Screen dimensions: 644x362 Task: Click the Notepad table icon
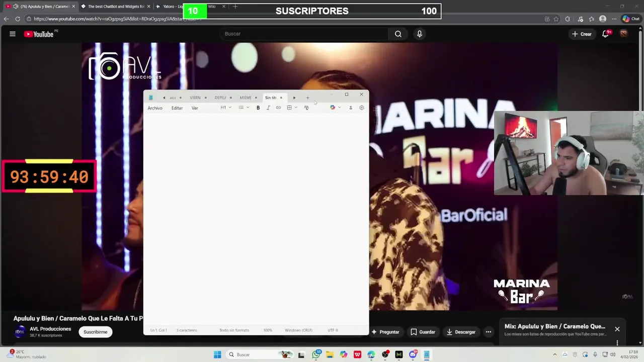click(x=289, y=108)
